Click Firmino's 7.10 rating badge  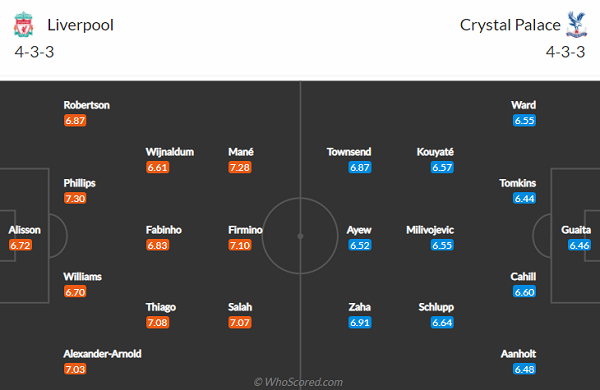(240, 245)
